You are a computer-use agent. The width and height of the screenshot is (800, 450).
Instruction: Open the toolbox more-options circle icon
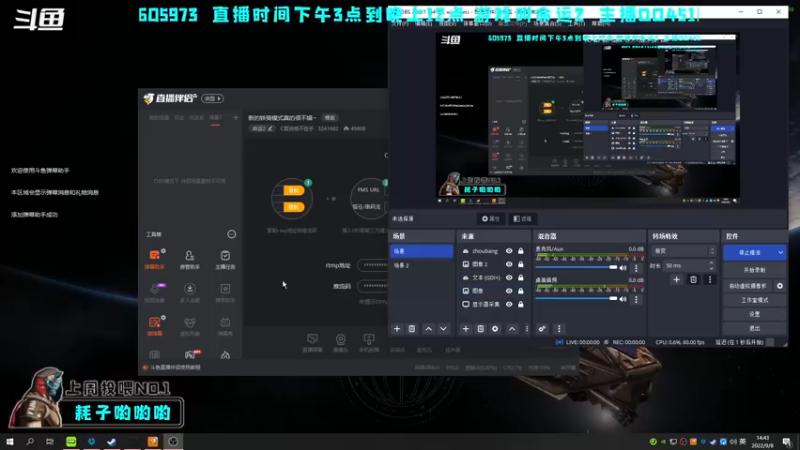coord(231,234)
